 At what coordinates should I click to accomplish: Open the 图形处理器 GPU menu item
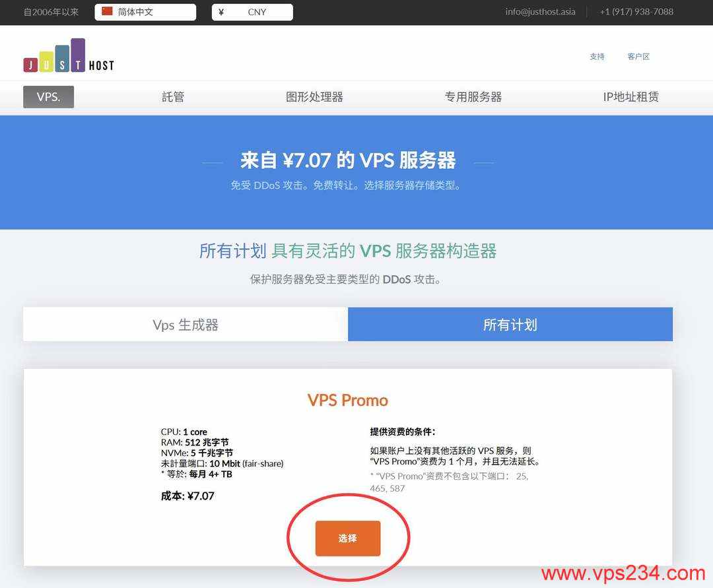pos(314,97)
